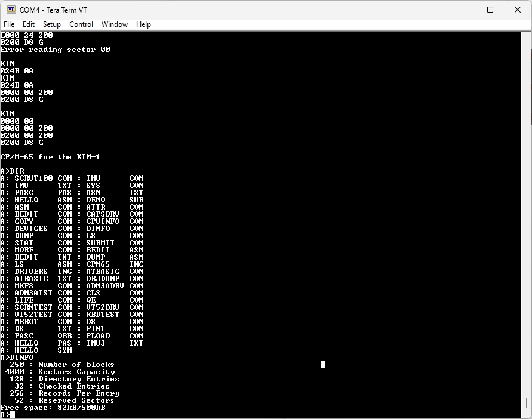
Task: Click the vertical scrollbar thumb
Action: [x=527, y=404]
